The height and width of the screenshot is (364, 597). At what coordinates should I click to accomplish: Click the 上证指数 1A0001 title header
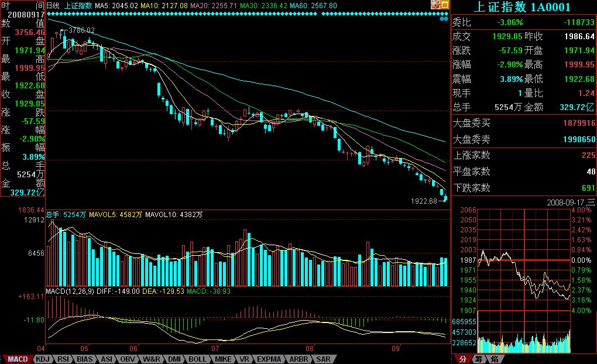click(524, 7)
